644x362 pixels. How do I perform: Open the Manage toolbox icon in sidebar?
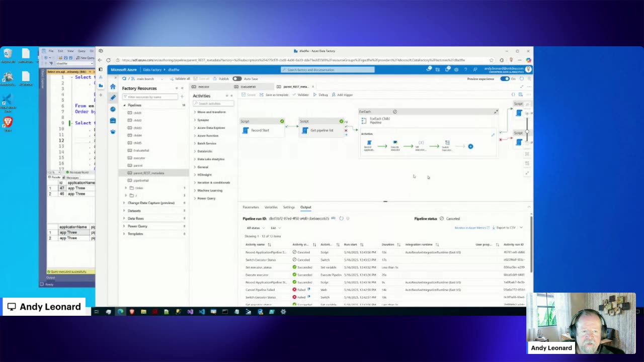[113, 120]
